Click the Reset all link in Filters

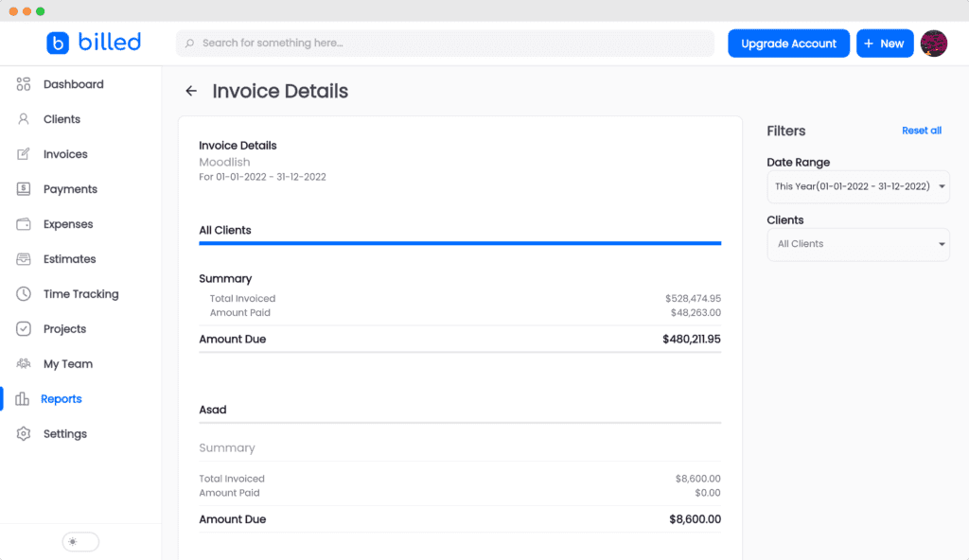point(921,131)
